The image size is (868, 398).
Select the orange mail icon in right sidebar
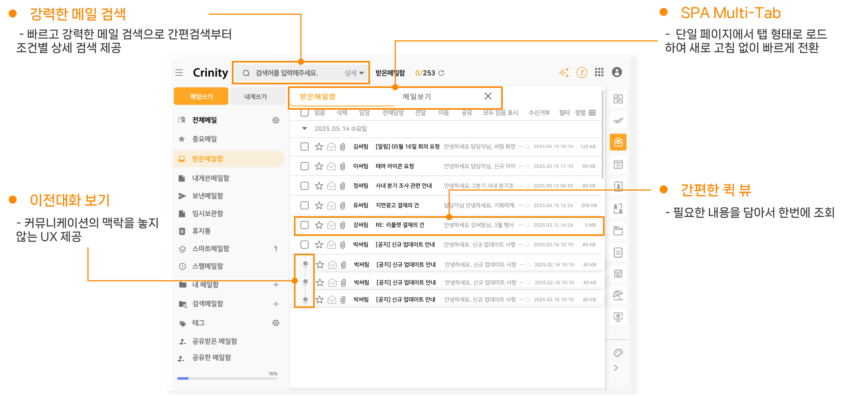pos(618,142)
